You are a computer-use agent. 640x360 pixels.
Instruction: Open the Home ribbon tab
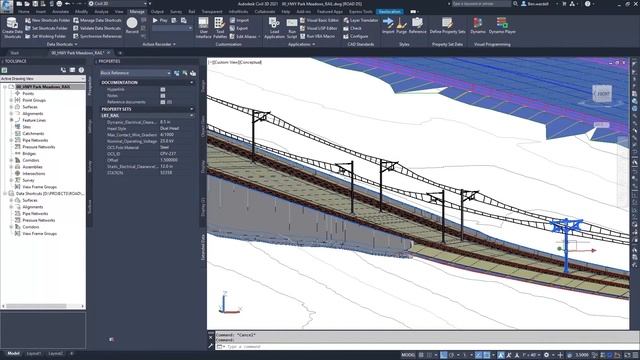pyautogui.click(x=24, y=12)
